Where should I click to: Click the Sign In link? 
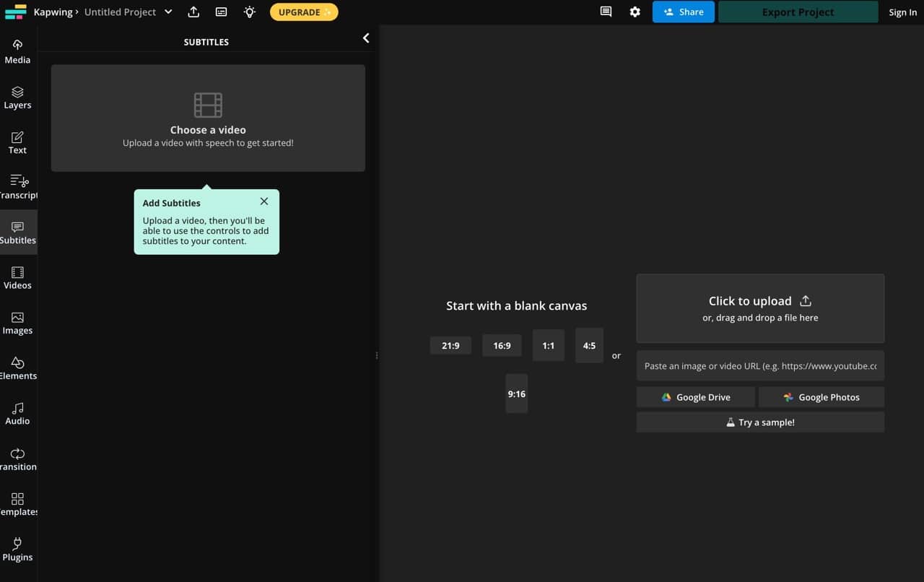click(x=903, y=12)
